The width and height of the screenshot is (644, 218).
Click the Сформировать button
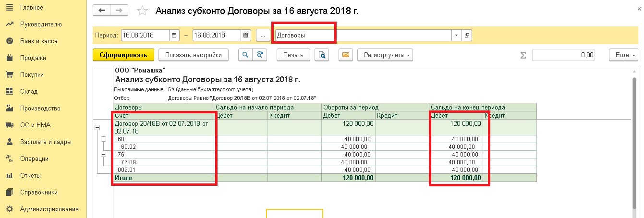(x=123, y=55)
